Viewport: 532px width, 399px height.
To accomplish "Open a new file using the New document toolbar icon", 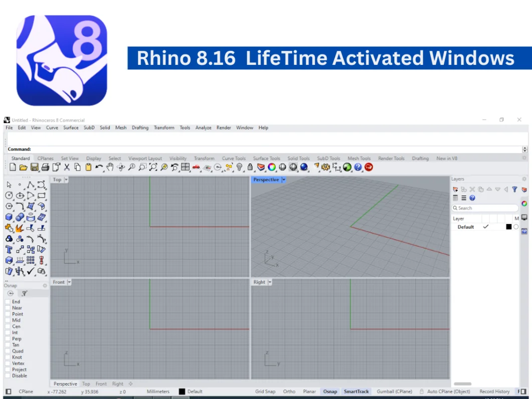I will [x=12, y=167].
